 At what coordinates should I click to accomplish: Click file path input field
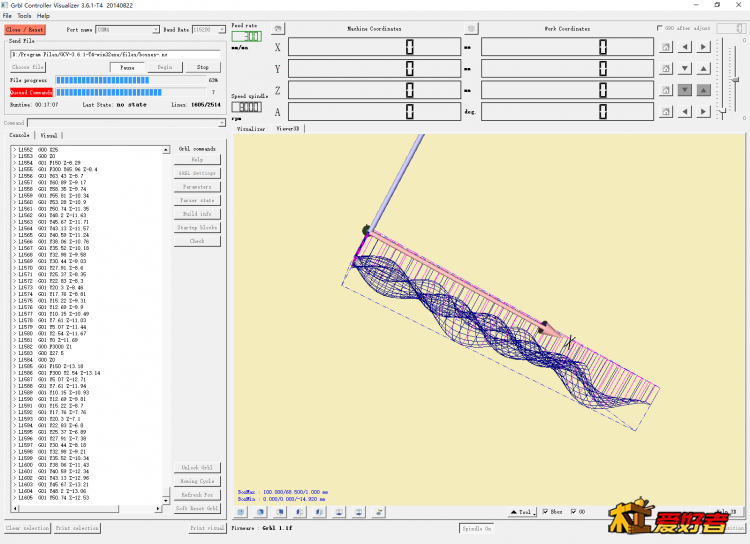(115, 55)
